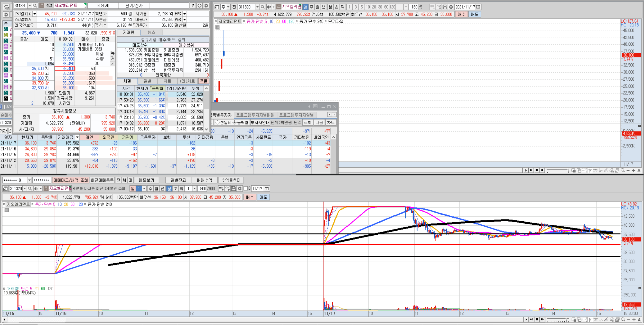This screenshot has width=644, height=325.
Task: Click zoom magnifier below the minute chart
Action: tap(623, 320)
